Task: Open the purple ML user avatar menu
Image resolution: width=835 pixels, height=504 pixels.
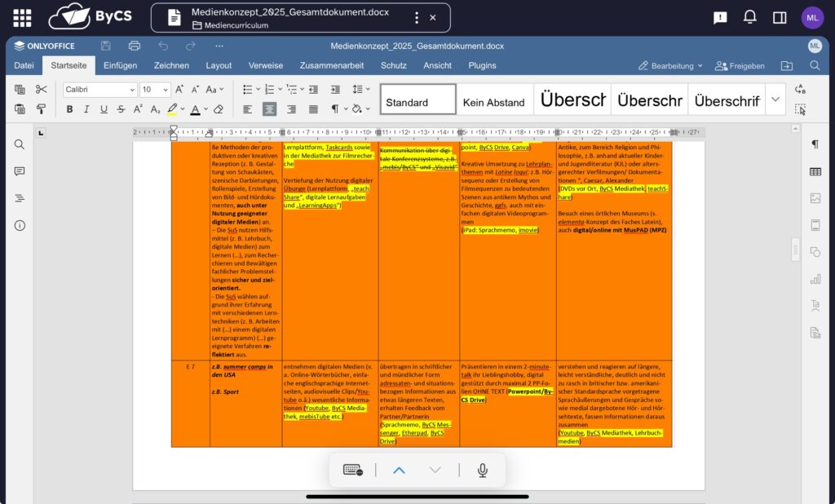Action: [x=812, y=18]
